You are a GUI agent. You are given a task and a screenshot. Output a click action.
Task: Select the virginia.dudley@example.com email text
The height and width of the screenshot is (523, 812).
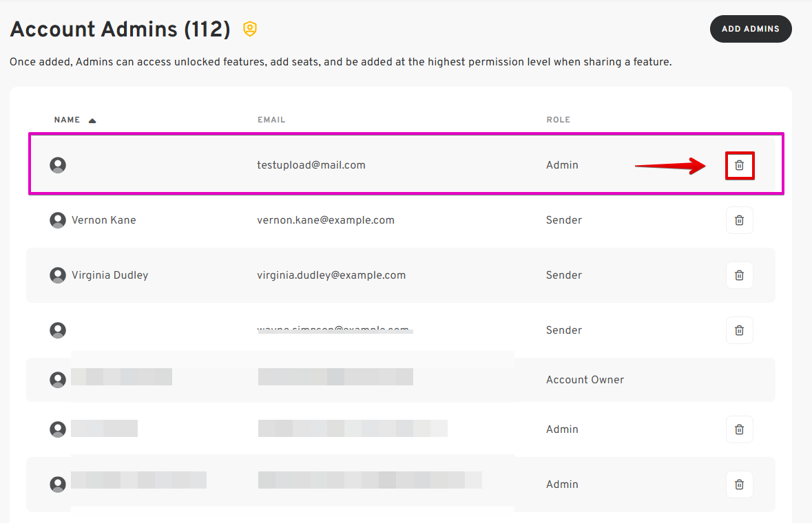(331, 275)
